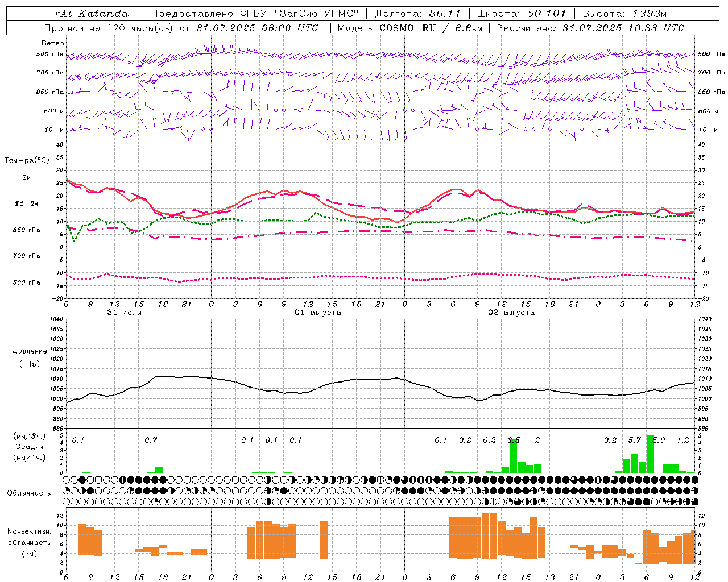Image resolution: width=728 pixels, height=582 pixels.
Task: Click the Td 2м dew point legend entry
Action: [27, 203]
